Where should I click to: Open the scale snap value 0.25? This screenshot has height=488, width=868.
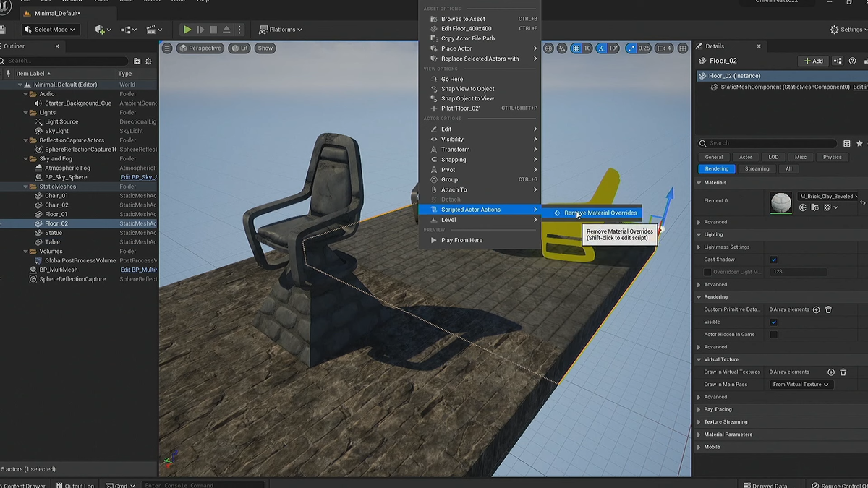(x=644, y=48)
